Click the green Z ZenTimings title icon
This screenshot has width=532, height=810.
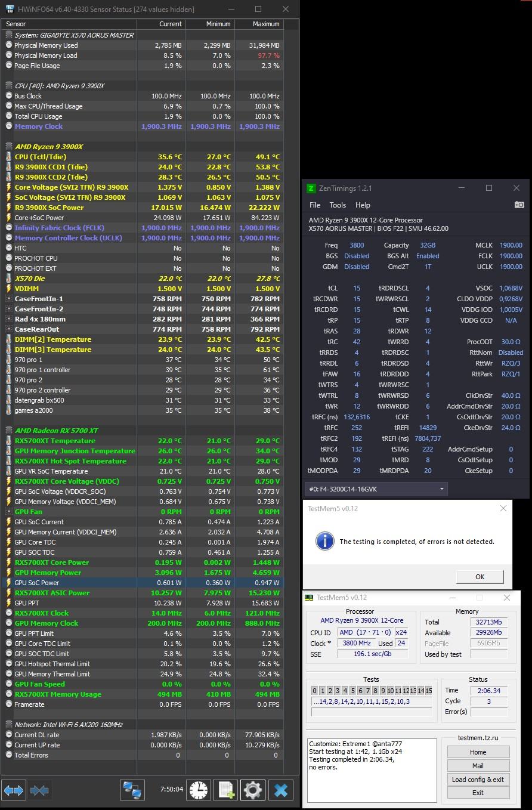pyautogui.click(x=311, y=188)
